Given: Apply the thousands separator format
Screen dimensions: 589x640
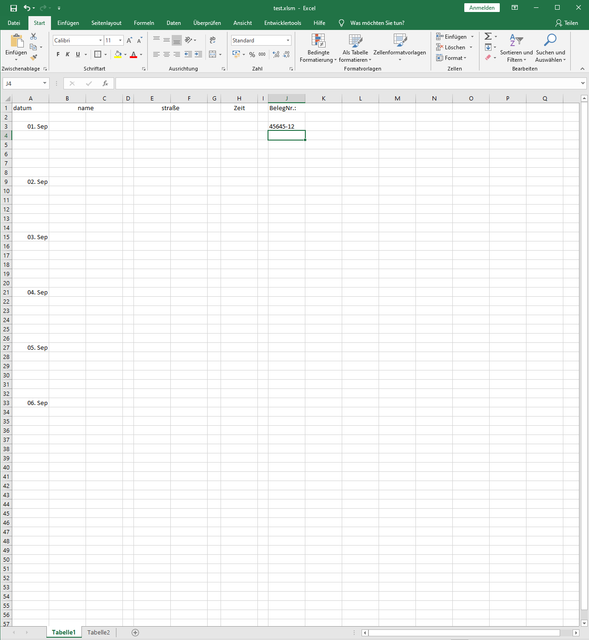Looking at the screenshot, I should tap(262, 54).
